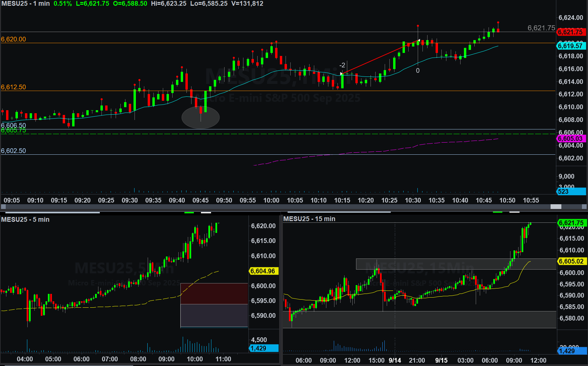The image size is (588, 366).
Task: Click the MESU25 - 15 min chart title
Action: [309, 219]
